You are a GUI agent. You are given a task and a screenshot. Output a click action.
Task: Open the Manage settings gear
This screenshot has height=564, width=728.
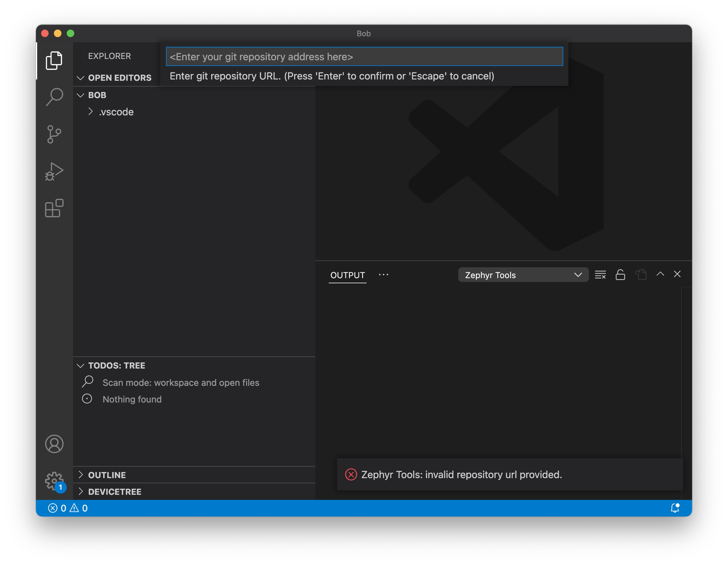click(x=54, y=480)
